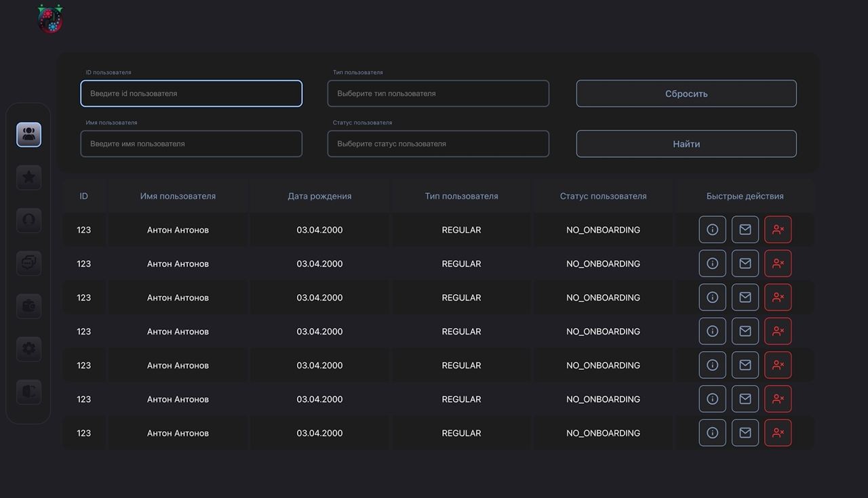The image size is (868, 498).
Task: Open the headset support icon in sidebar
Action: tap(28, 220)
